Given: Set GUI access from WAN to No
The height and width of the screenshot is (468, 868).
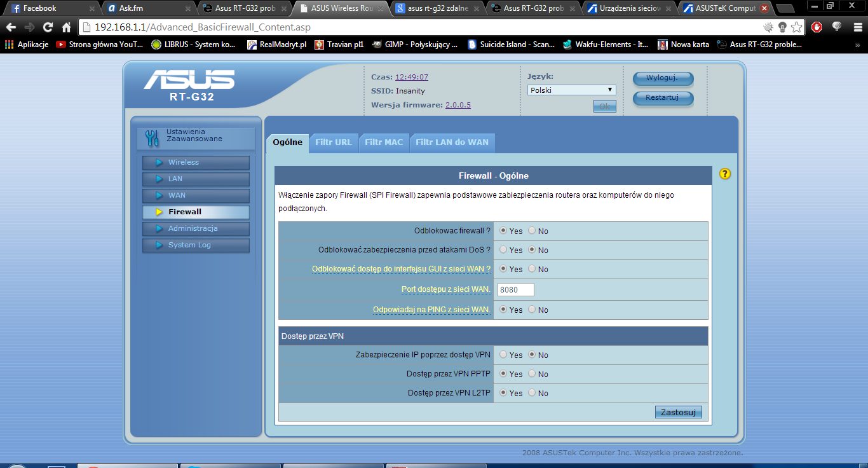Looking at the screenshot, I should (532, 269).
